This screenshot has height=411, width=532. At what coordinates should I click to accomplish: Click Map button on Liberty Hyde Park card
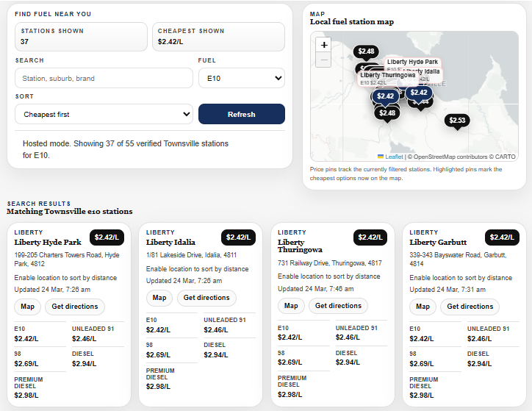pos(27,306)
